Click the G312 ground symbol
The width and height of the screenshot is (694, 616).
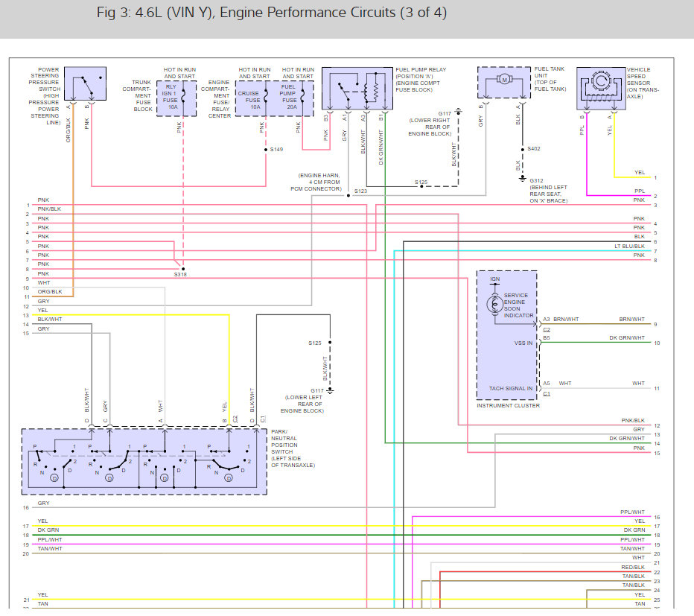pyautogui.click(x=523, y=178)
